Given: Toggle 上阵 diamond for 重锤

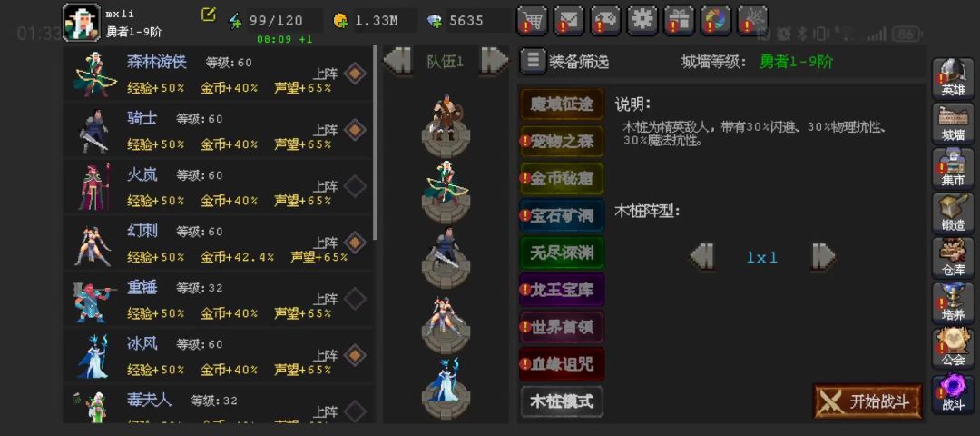Looking at the screenshot, I should tap(355, 298).
